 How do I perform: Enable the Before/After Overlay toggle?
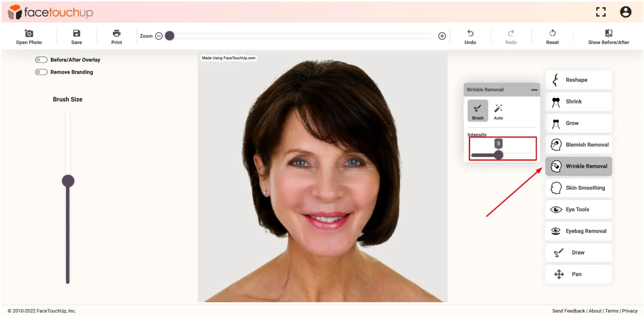41,59
